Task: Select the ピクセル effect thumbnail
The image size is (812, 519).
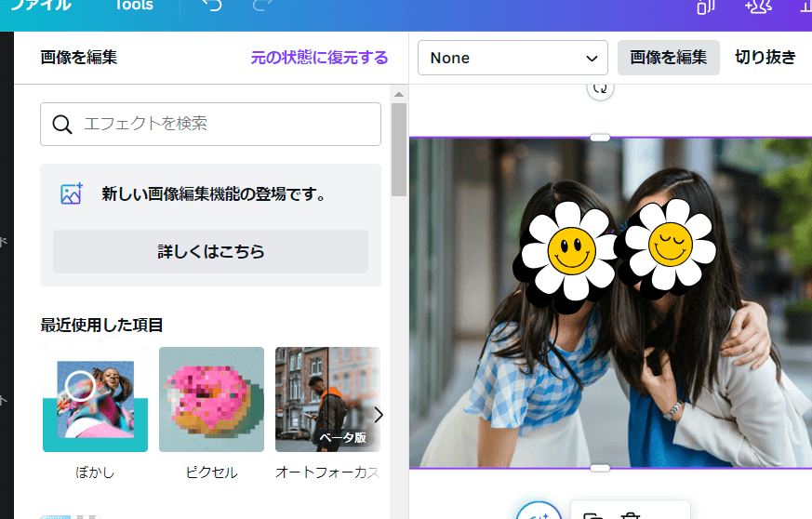Action: click(211, 399)
